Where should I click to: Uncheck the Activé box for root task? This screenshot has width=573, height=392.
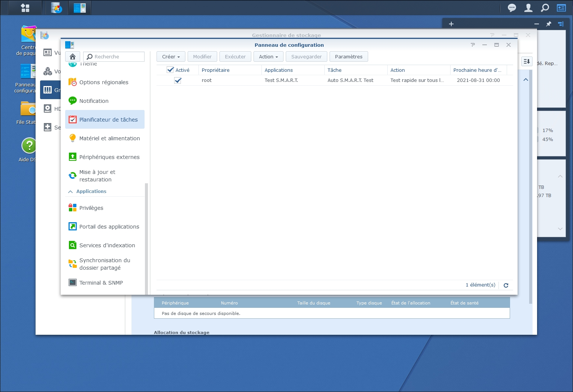click(x=178, y=80)
